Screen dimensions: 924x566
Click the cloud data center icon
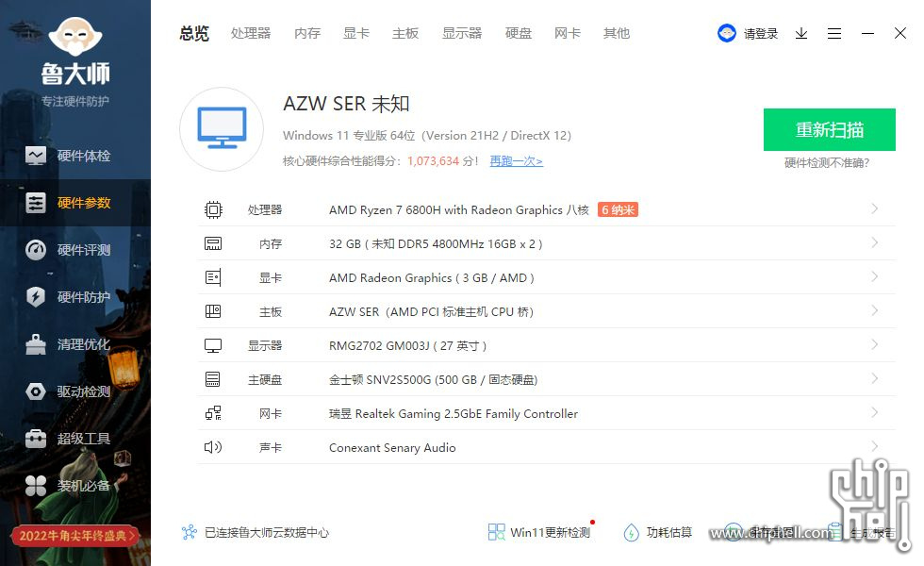click(x=190, y=532)
